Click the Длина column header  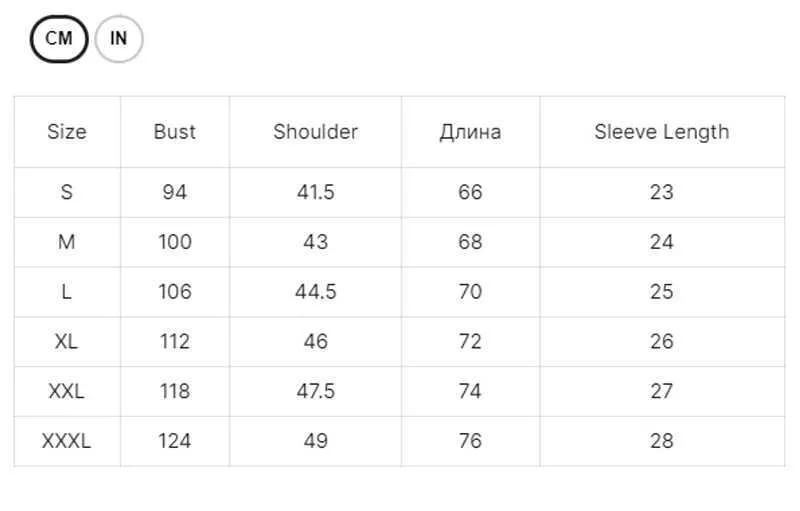pyautogui.click(x=470, y=133)
